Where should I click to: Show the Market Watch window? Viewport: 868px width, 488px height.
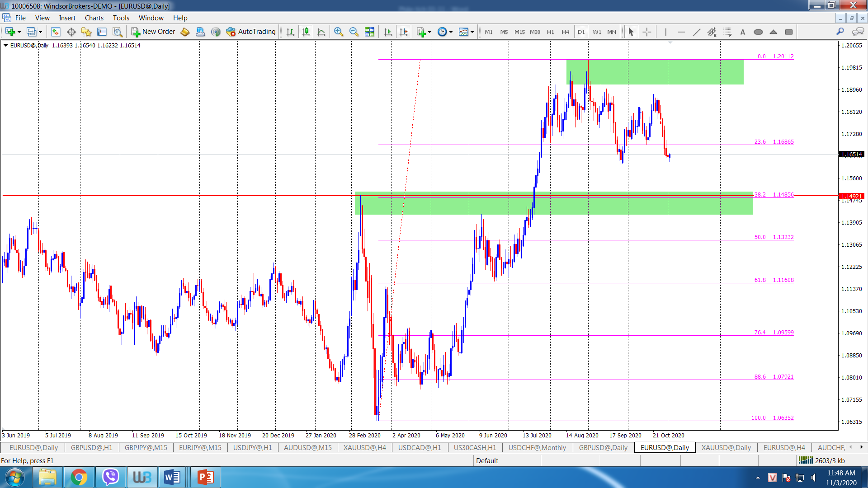pos(56,32)
